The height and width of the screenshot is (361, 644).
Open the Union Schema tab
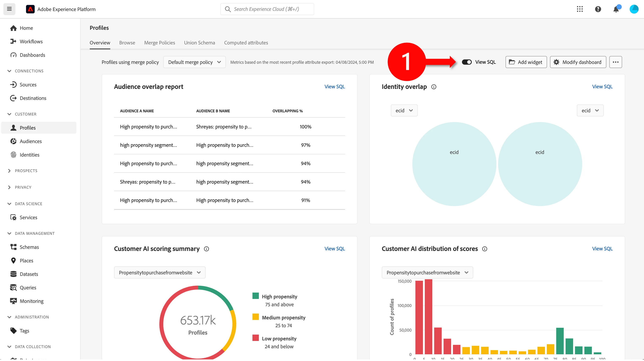pyautogui.click(x=199, y=43)
